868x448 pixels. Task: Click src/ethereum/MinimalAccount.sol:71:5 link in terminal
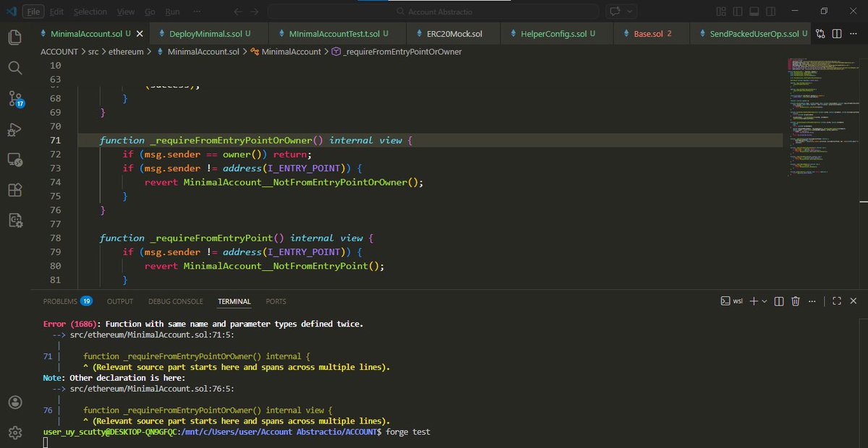[x=152, y=335]
